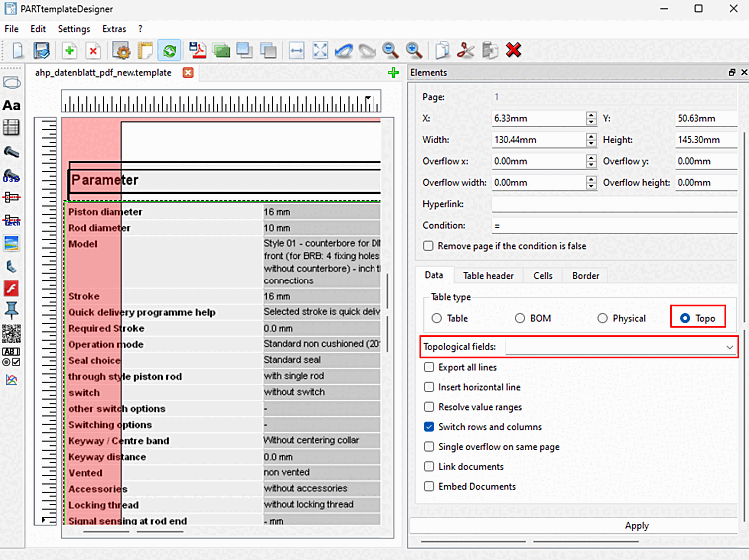Click the X value spinner arrows
Image resolution: width=749 pixels, height=560 pixels.
coord(591,118)
